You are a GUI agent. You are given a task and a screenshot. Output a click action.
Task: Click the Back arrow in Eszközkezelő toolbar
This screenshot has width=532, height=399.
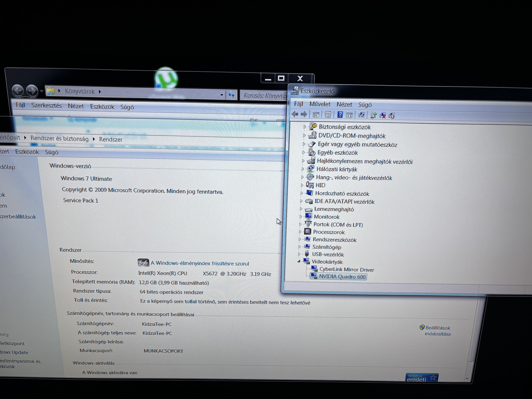295,114
